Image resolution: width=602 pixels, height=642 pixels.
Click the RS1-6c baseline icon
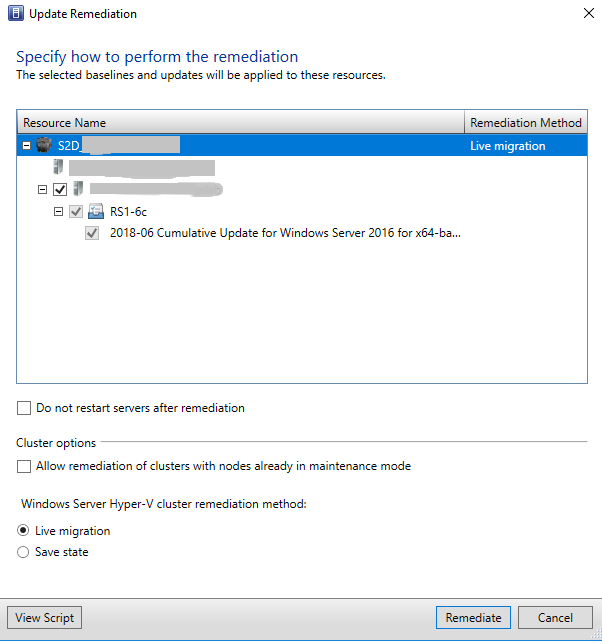click(x=96, y=211)
